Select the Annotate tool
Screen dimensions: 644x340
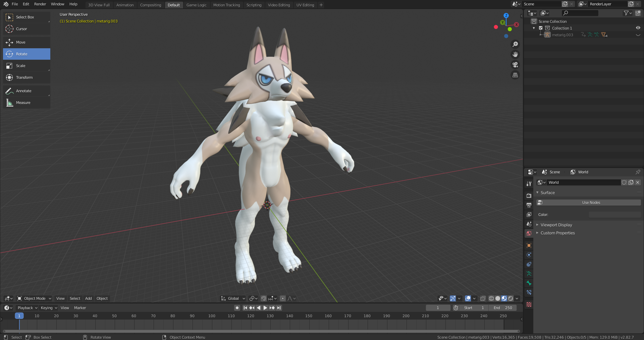(x=26, y=91)
